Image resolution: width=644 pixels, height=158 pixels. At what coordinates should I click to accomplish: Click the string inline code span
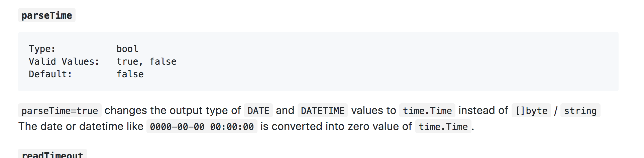[580, 111]
